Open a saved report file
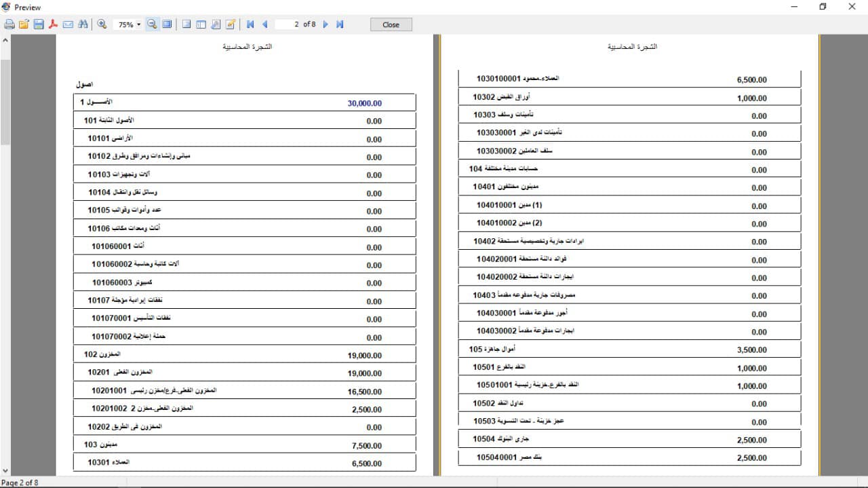Viewport: 868px width, 488px height. pos(23,24)
